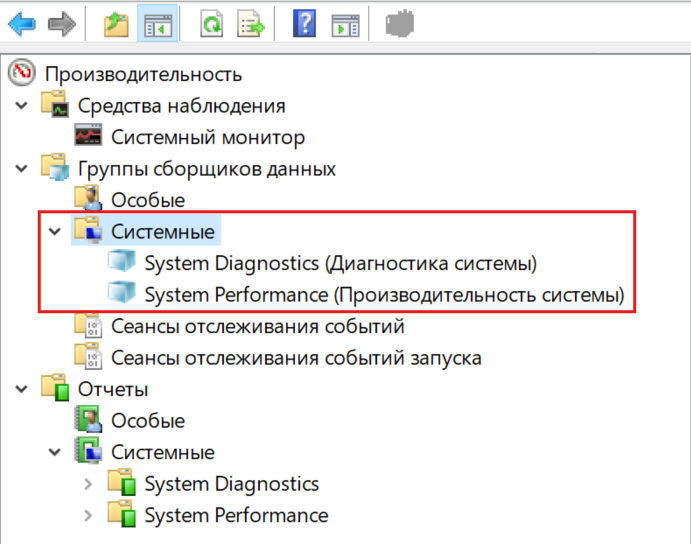Viewport: 691px width, 544px height.
Task: Select System Diagnostics (Диагностика системы) collector
Action: click(x=340, y=264)
